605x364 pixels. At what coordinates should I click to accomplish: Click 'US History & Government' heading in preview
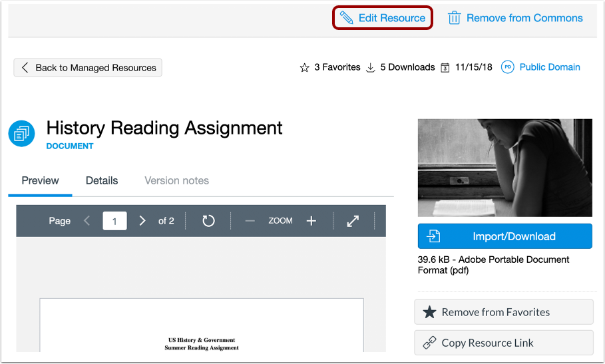click(x=202, y=340)
